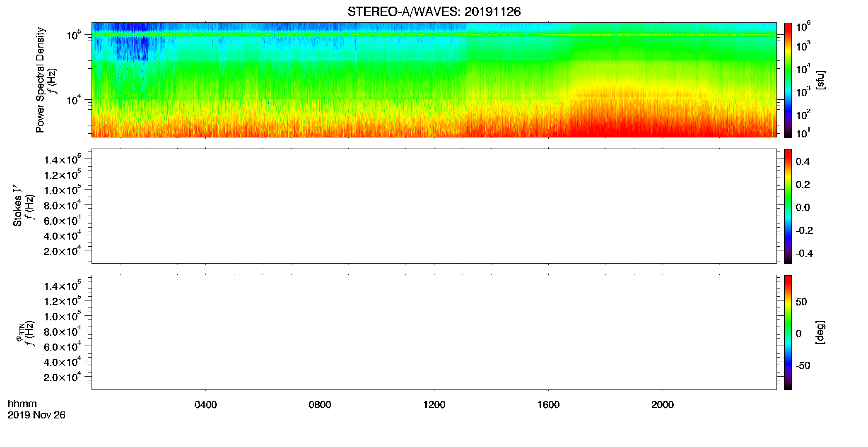Click the Power Spectral Density axis label
The image size is (868, 447).
(40, 80)
